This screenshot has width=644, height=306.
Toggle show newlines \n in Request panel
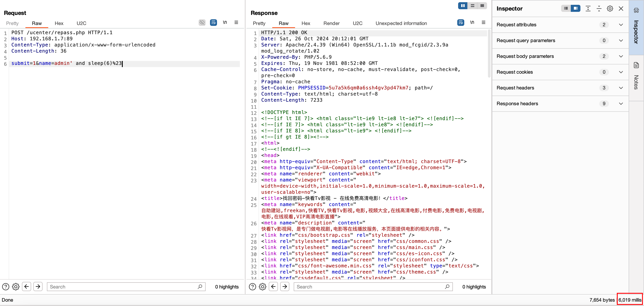[x=225, y=23]
